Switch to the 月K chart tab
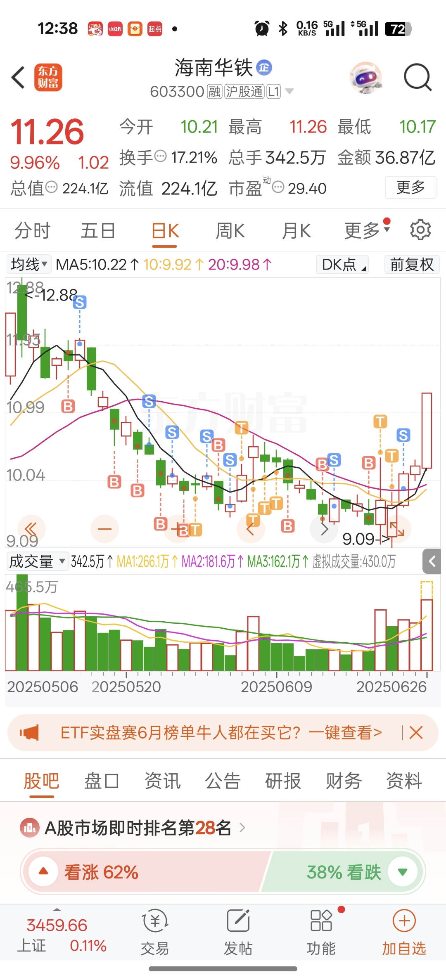 tap(296, 230)
